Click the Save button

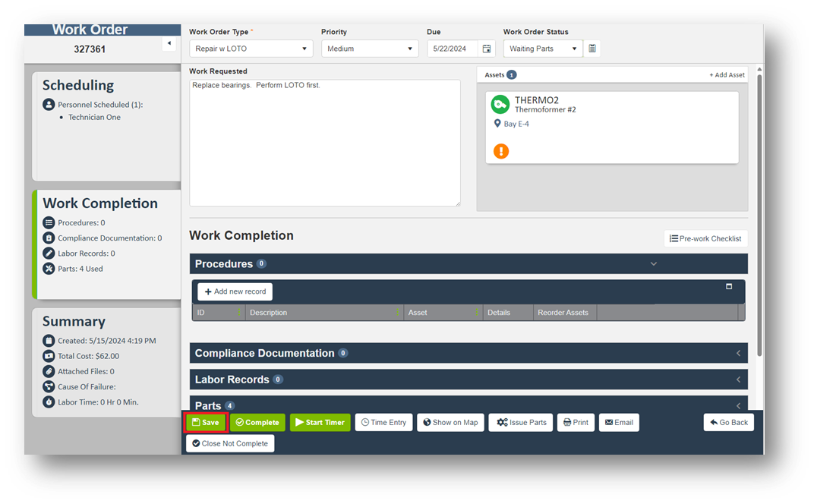point(206,423)
